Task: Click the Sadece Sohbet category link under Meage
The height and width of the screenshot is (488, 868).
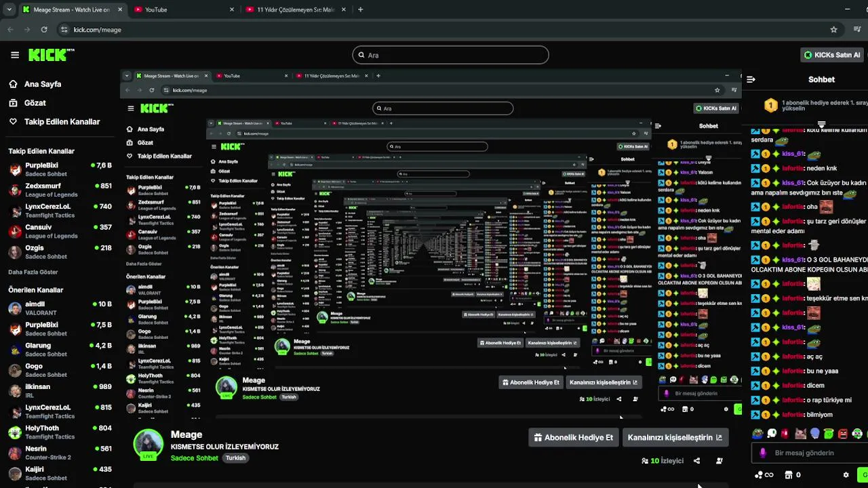Action: (x=194, y=458)
